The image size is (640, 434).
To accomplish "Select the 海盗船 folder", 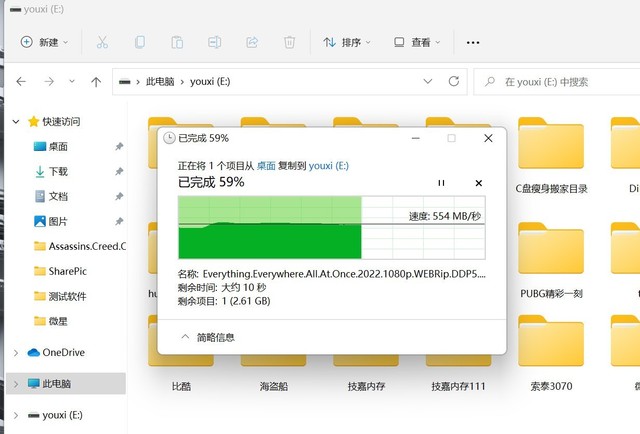I will pos(273,386).
